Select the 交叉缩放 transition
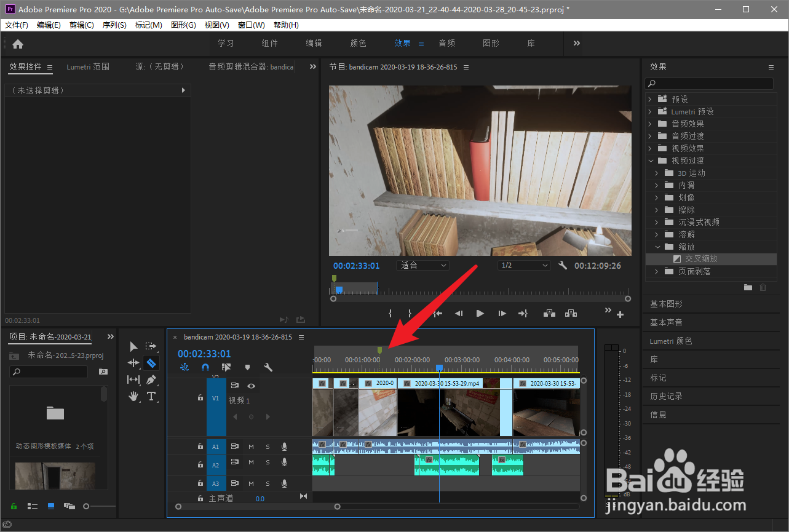This screenshot has width=789, height=532. [x=701, y=259]
